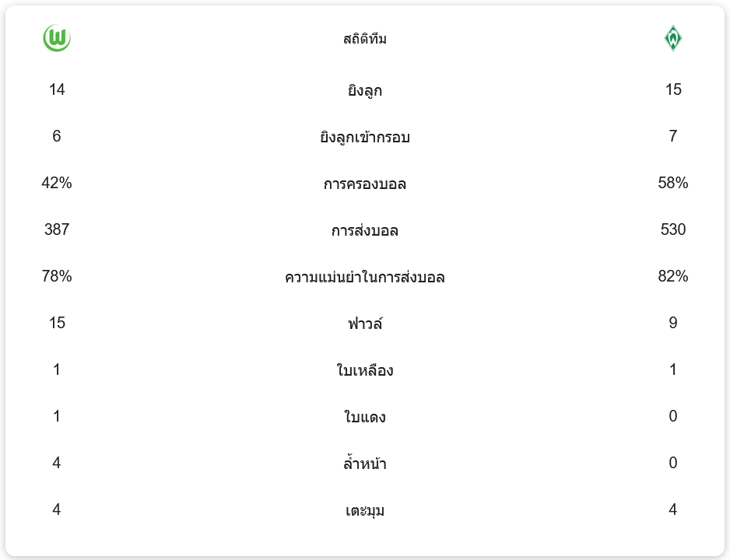The height and width of the screenshot is (560, 730).
Task: Select the การครองบอล row label
Action: click(x=365, y=184)
